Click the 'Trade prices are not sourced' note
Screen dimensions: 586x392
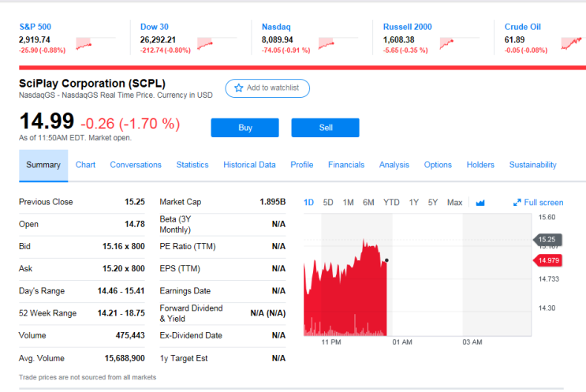tap(88, 378)
